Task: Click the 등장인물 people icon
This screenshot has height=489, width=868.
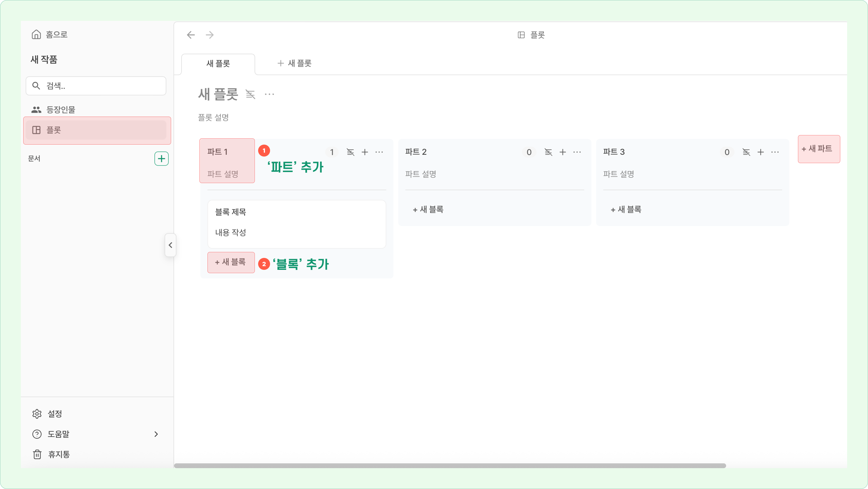Action: point(36,109)
